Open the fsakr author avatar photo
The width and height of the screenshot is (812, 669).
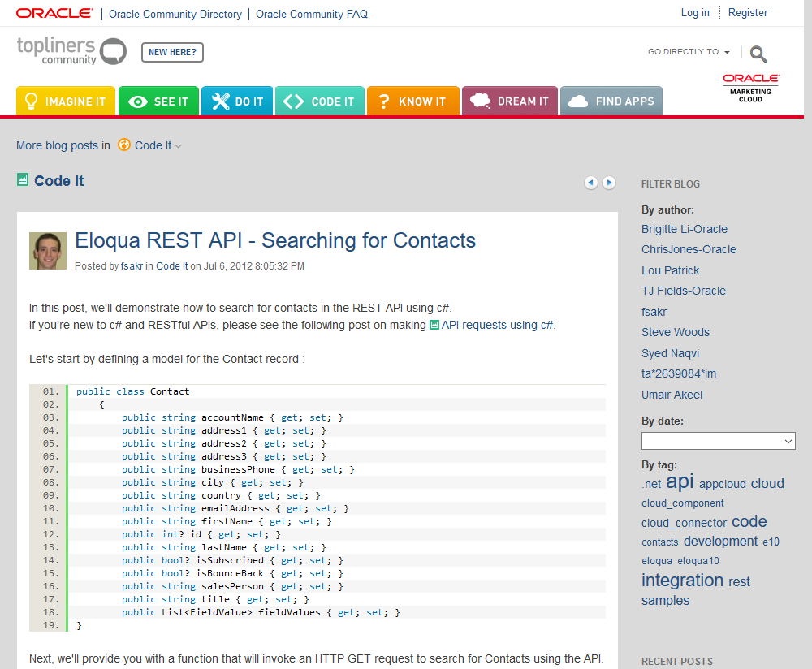pyautogui.click(x=48, y=251)
